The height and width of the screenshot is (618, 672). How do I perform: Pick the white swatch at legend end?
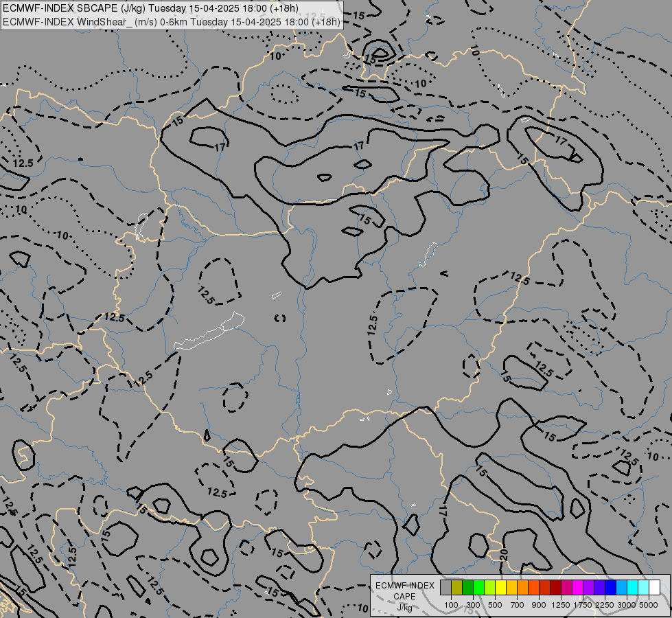pyautogui.click(x=654, y=588)
